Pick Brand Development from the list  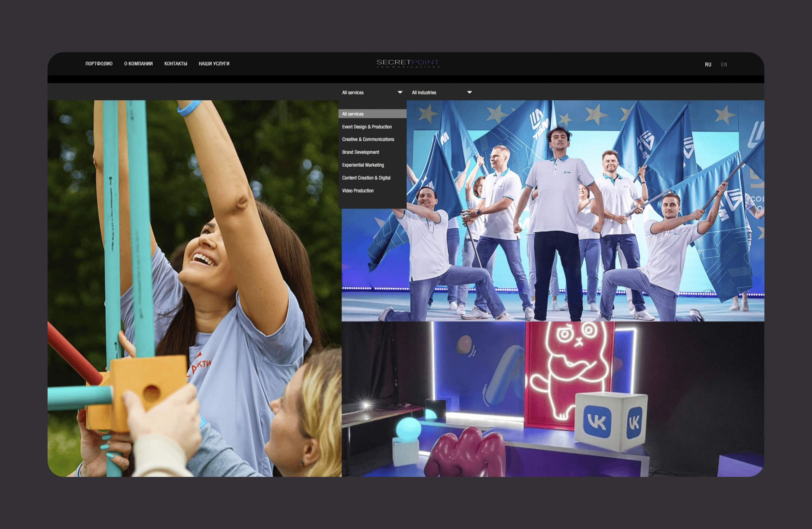pos(360,152)
